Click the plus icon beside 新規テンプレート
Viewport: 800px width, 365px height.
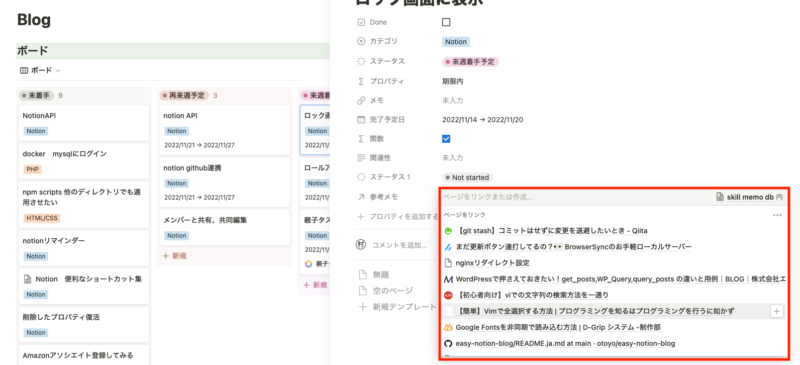(363, 307)
